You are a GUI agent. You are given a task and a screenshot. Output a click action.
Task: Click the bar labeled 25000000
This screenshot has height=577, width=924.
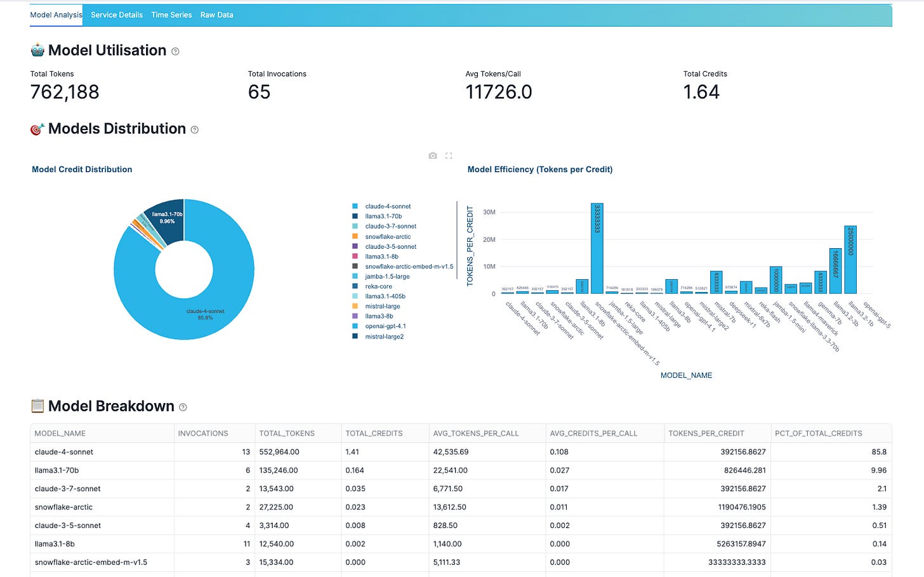(850, 260)
